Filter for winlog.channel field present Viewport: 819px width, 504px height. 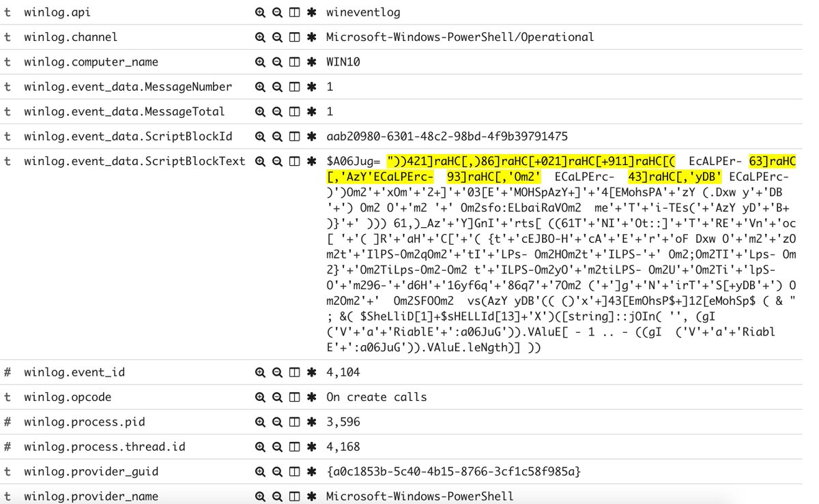pyautogui.click(x=312, y=37)
